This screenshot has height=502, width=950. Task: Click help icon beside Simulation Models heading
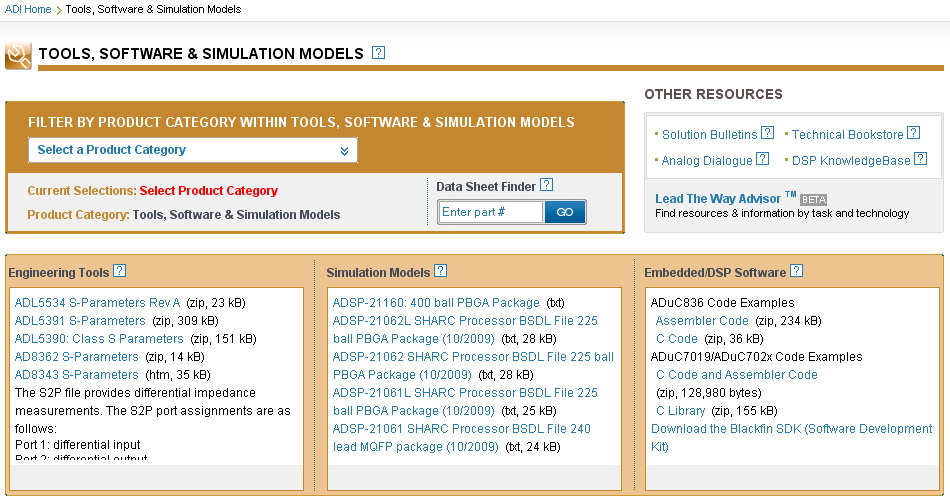[x=440, y=271]
